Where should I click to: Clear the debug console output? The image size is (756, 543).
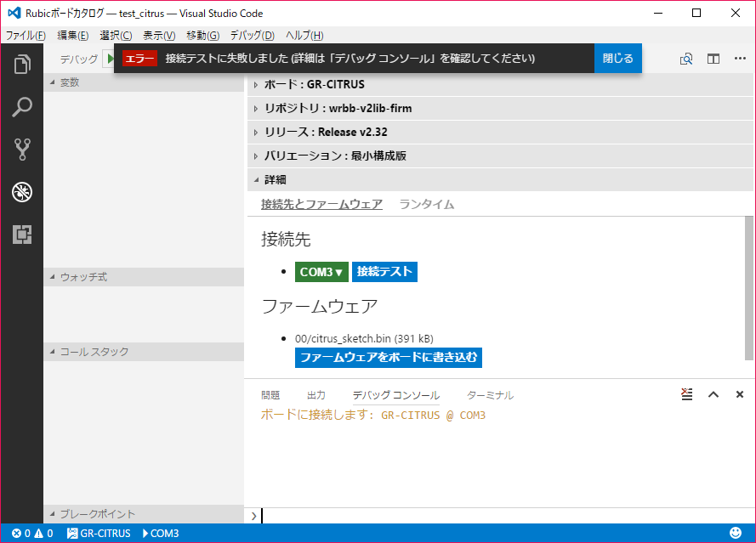tap(686, 394)
